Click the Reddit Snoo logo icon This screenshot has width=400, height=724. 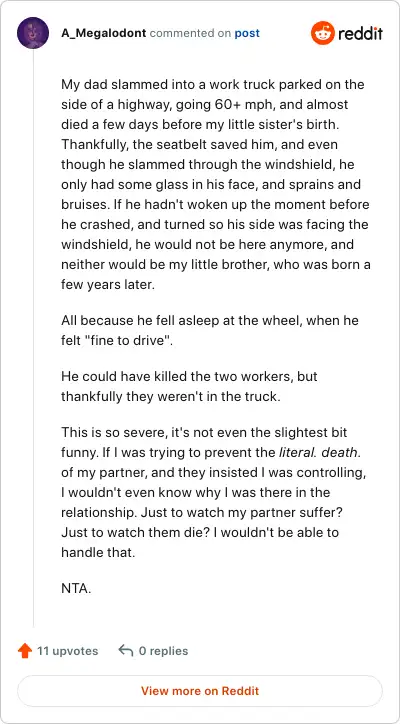click(322, 33)
